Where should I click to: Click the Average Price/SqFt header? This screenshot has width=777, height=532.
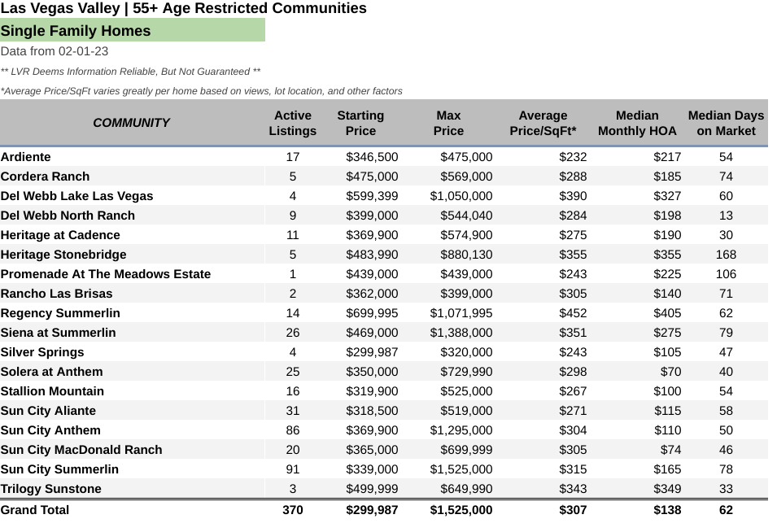(543, 123)
